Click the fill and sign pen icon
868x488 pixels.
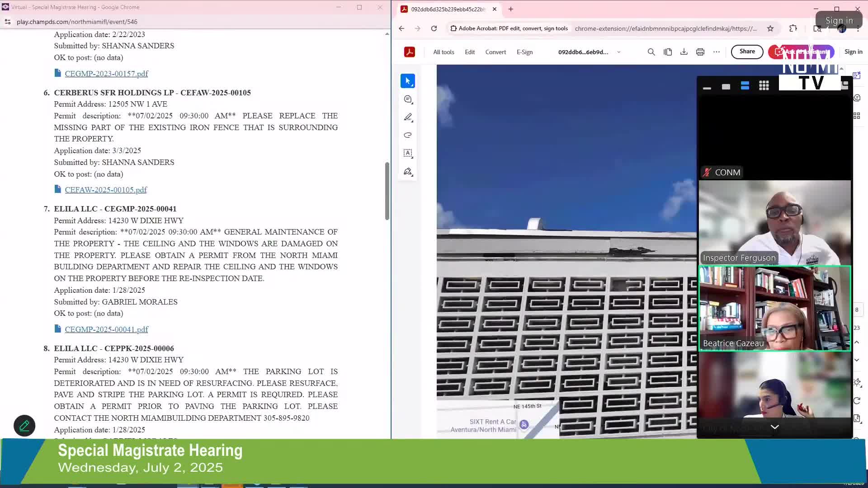click(x=408, y=172)
